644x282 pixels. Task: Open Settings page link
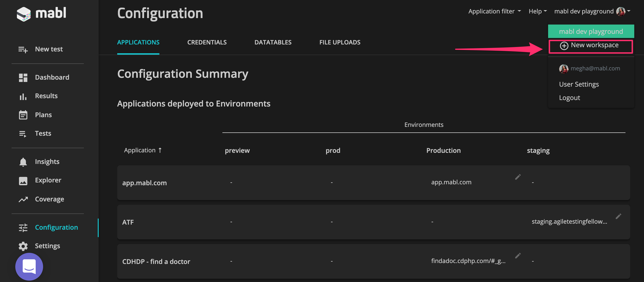coord(47,246)
